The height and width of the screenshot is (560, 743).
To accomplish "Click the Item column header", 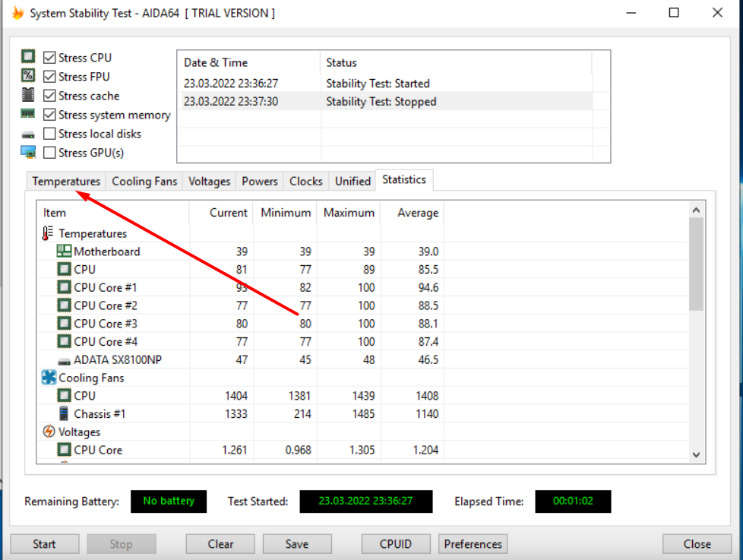I will (113, 213).
